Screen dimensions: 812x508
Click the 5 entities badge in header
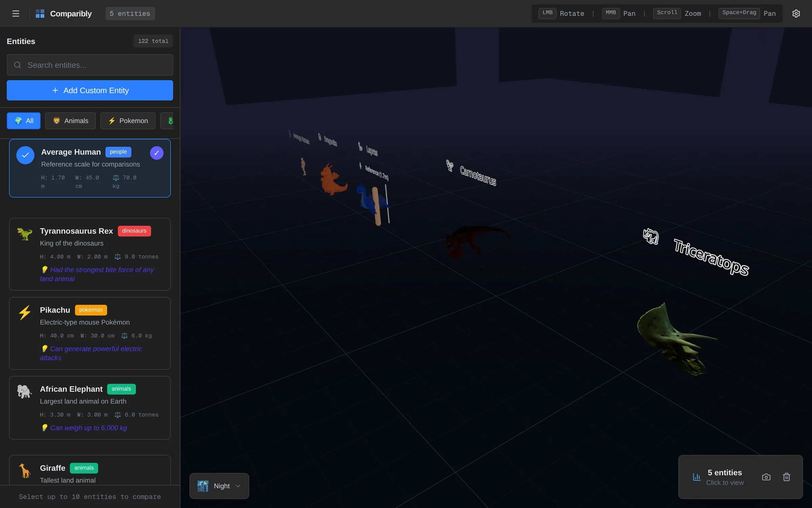tap(130, 14)
